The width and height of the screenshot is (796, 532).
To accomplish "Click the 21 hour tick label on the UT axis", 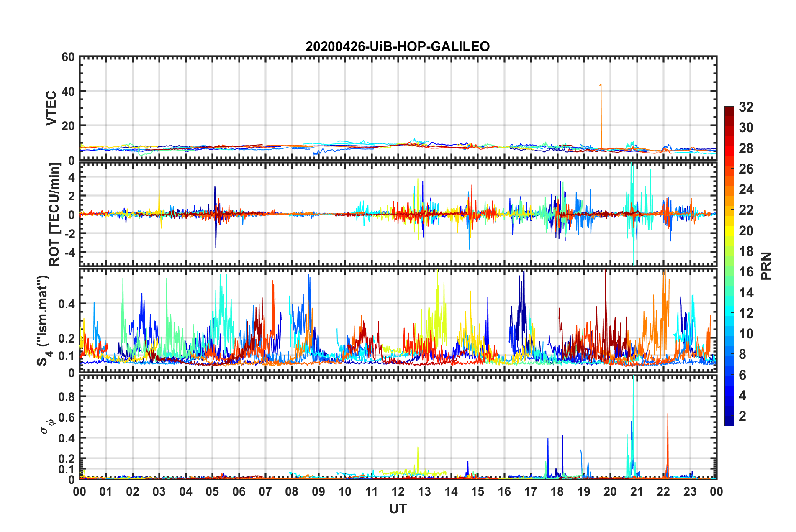I will pyautogui.click(x=637, y=491).
